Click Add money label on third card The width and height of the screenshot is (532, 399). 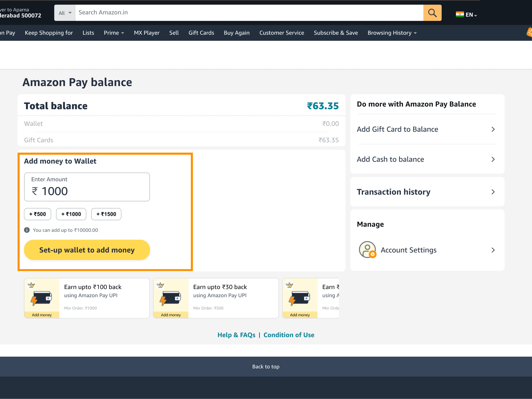pos(300,315)
